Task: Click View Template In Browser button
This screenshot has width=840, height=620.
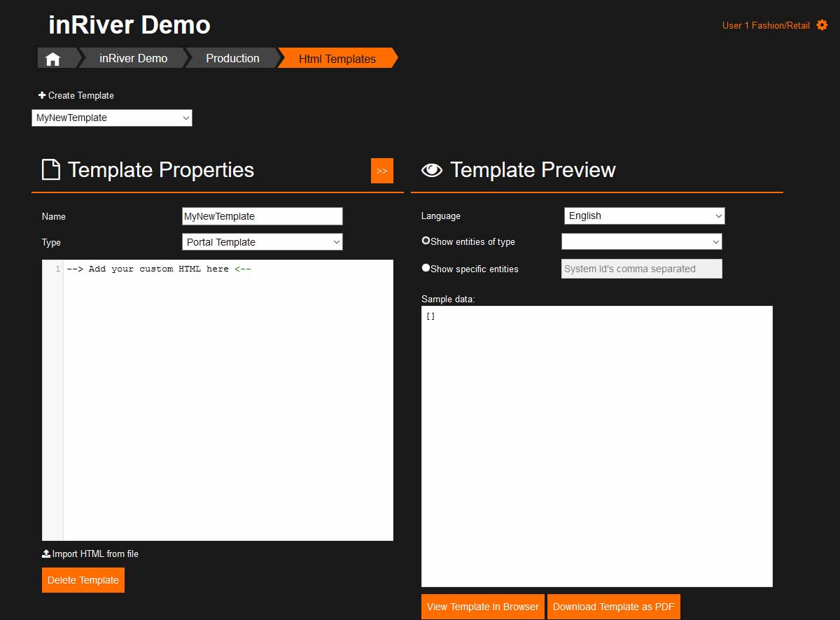Action: tap(483, 607)
